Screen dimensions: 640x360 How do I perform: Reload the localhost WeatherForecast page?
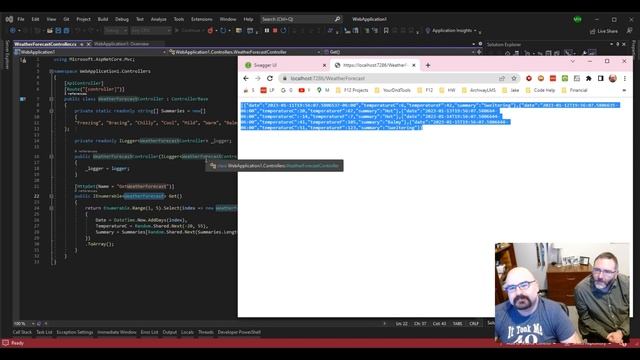point(270,78)
